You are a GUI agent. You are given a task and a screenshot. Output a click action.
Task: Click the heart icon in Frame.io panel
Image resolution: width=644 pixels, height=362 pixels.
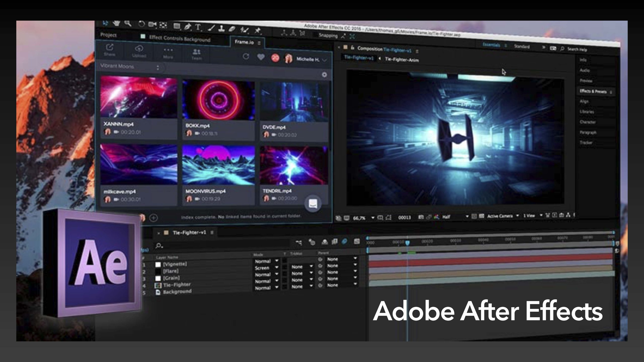pyautogui.click(x=261, y=57)
